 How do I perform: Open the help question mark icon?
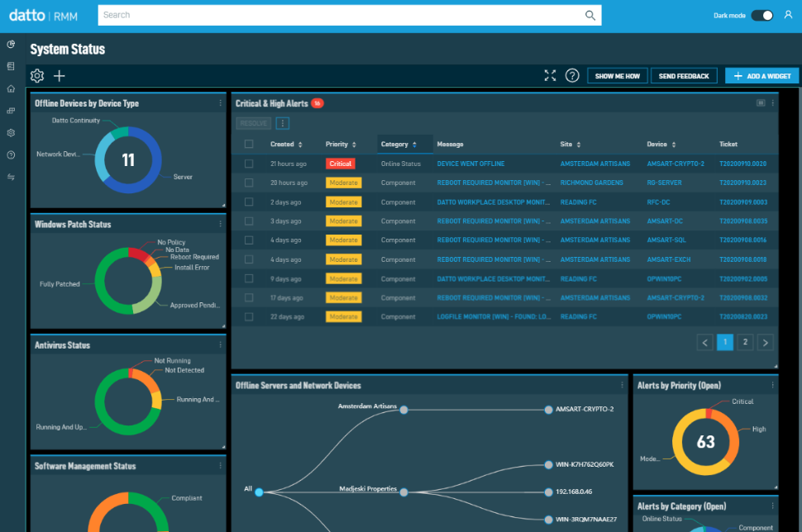tap(572, 75)
